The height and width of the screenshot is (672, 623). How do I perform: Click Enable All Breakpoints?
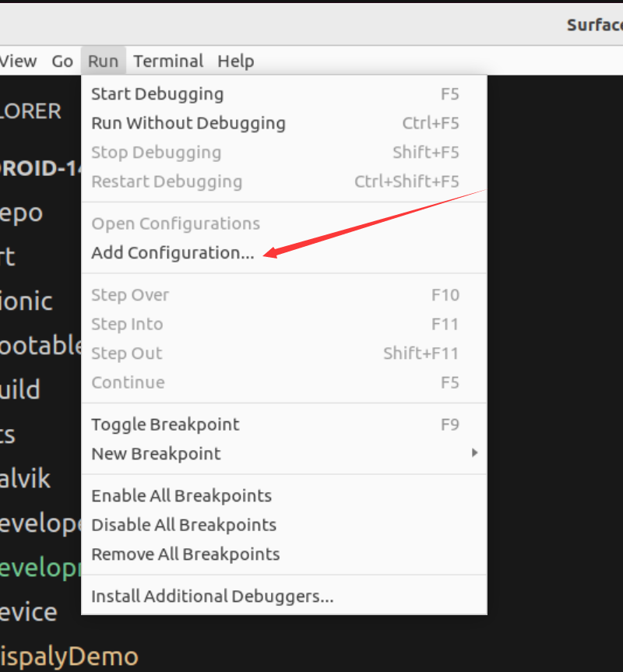(x=181, y=496)
